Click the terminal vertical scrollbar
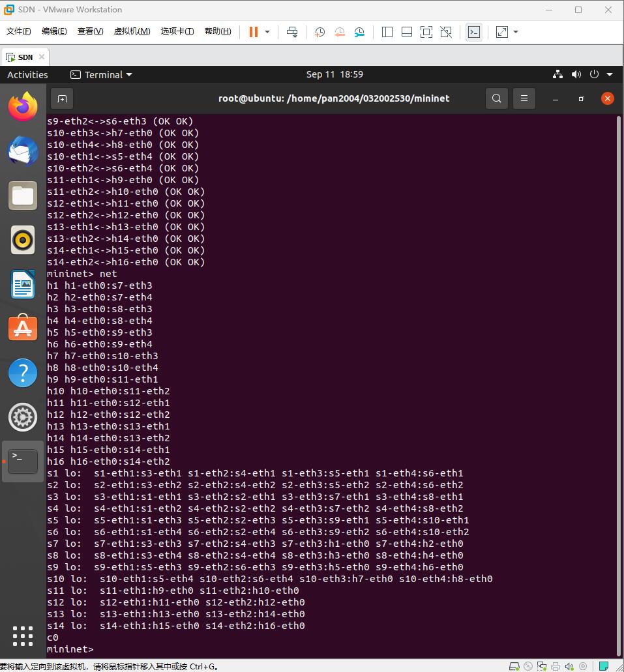This screenshot has width=624, height=672. click(x=619, y=385)
